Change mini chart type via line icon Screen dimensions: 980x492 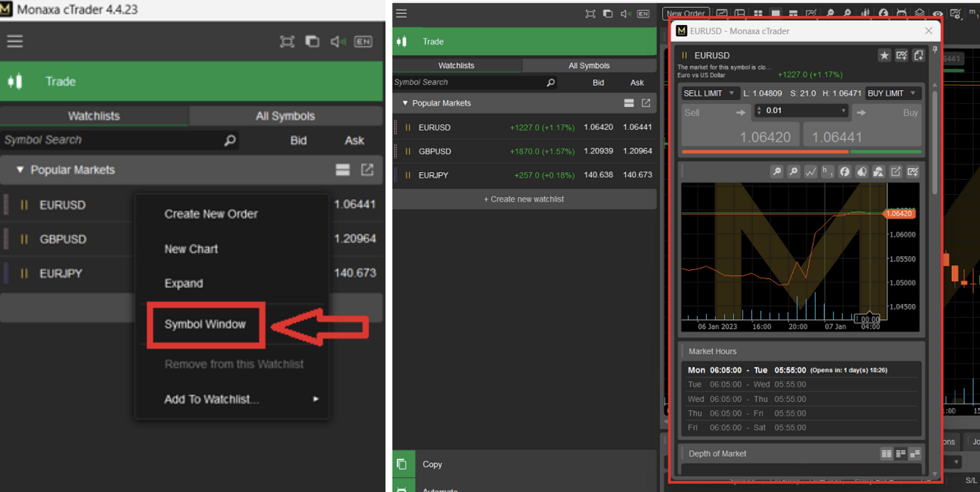click(x=810, y=172)
